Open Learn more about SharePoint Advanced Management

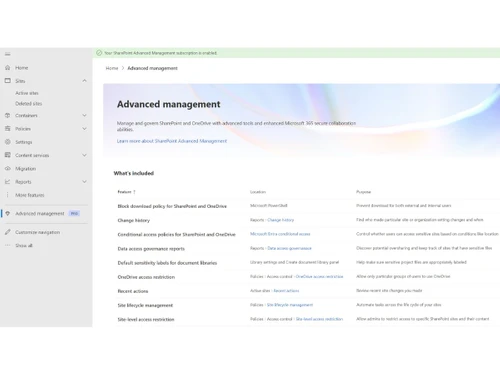[x=172, y=141]
